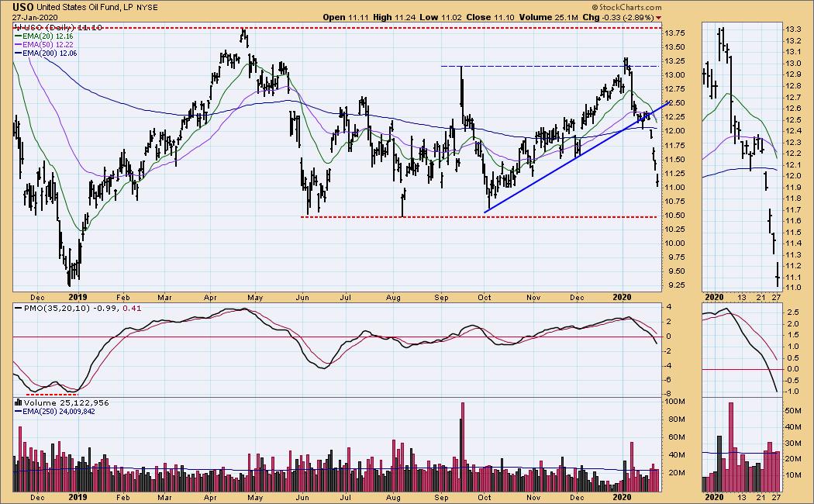Click the 13.3 label on the zoomed panel axis
This screenshot has height=504, width=814.
pos(793,29)
